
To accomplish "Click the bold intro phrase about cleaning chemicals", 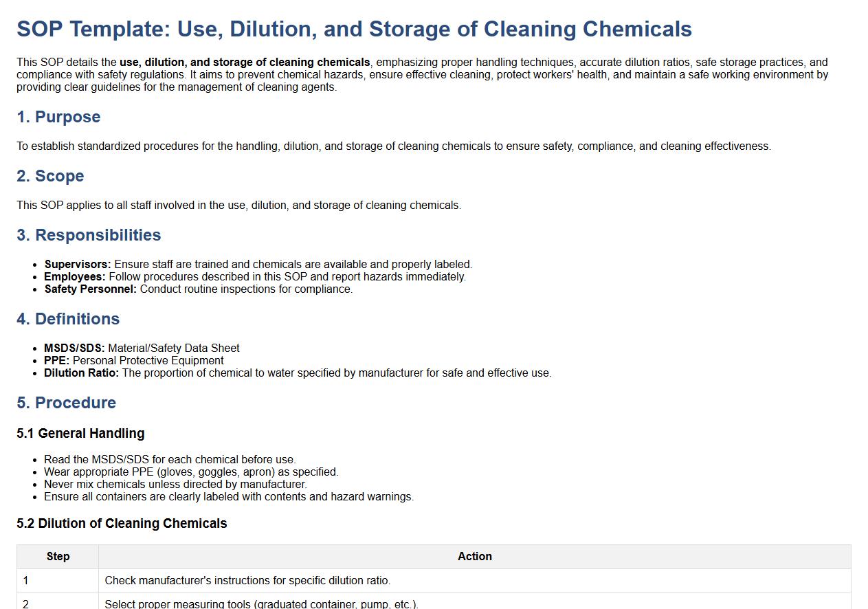I will coord(245,62).
